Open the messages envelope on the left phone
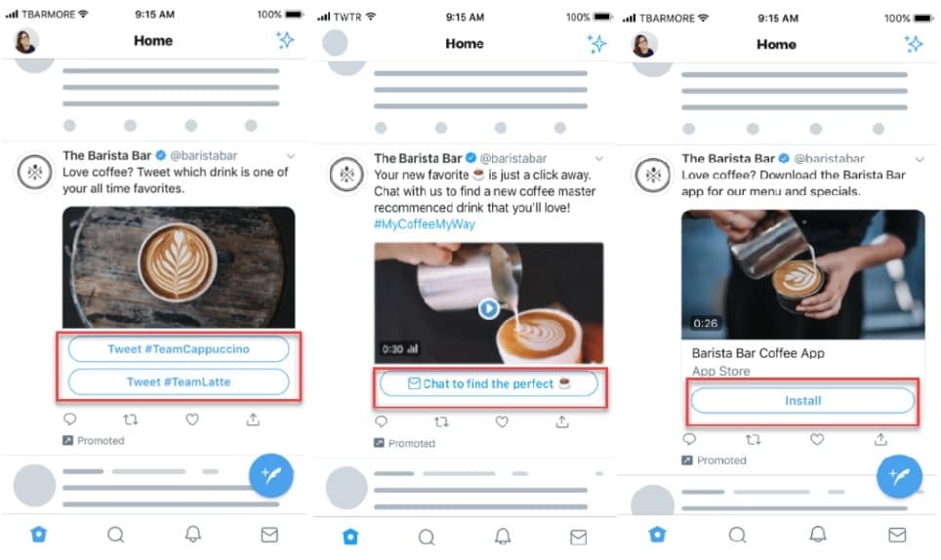Viewport: 941px width, 560px height. click(x=269, y=535)
